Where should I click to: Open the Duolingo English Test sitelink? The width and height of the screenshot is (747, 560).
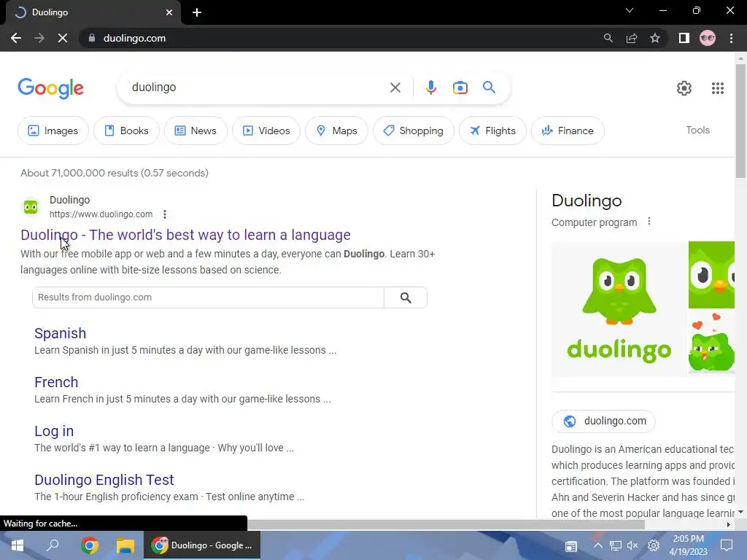coord(104,480)
